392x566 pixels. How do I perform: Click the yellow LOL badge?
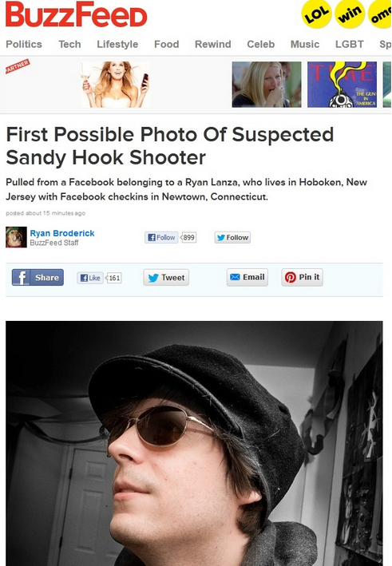(x=316, y=14)
